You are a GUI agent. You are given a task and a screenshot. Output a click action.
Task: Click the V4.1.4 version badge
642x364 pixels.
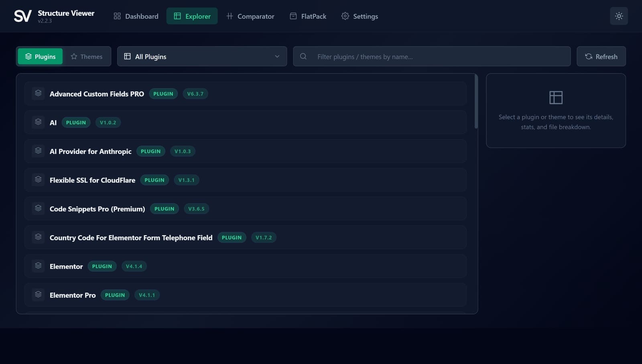click(134, 266)
